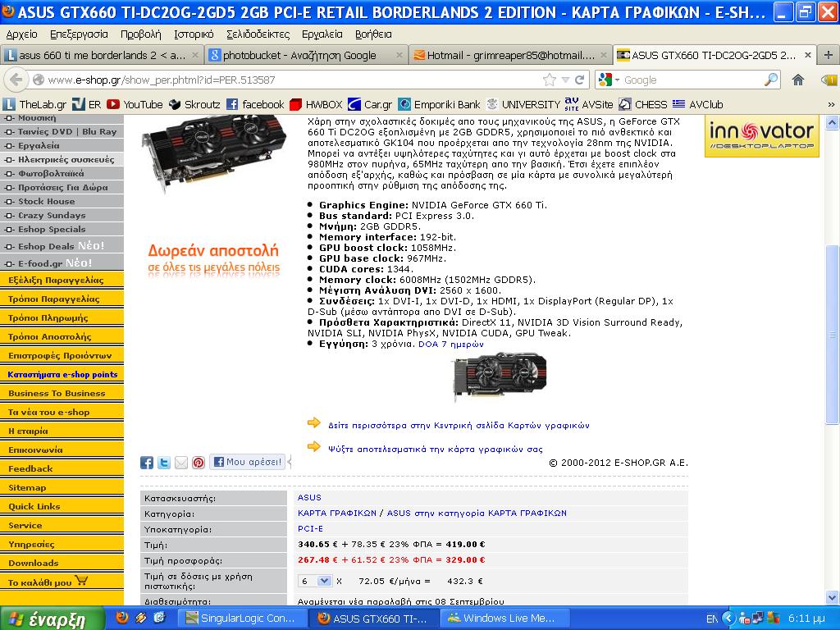Open the Σελιδοδείκτες menu

[x=258, y=34]
